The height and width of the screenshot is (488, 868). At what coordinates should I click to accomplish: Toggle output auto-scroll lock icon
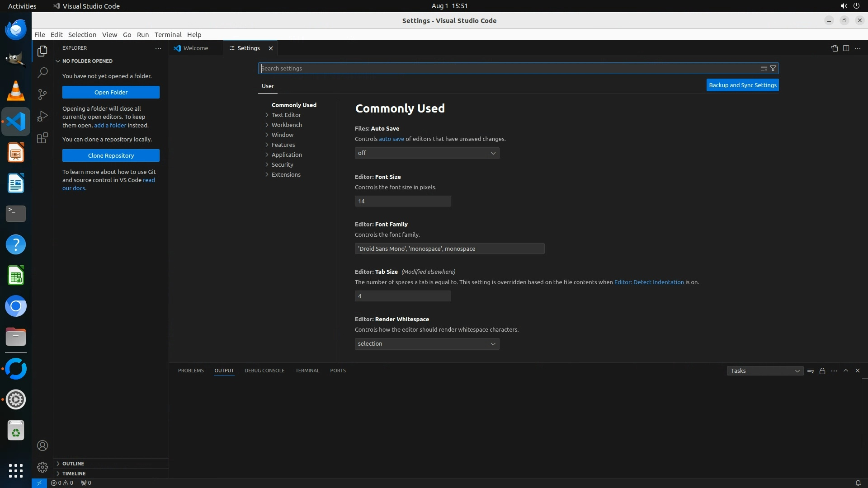822,371
